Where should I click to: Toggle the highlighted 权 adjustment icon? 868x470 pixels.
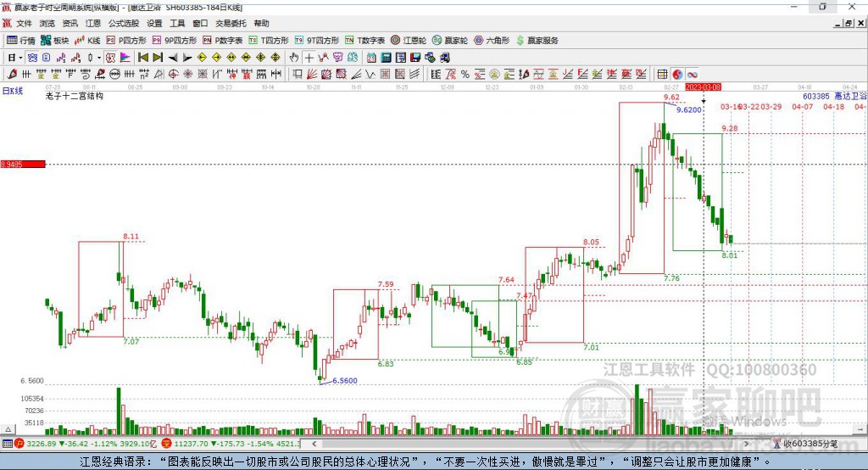[110, 58]
